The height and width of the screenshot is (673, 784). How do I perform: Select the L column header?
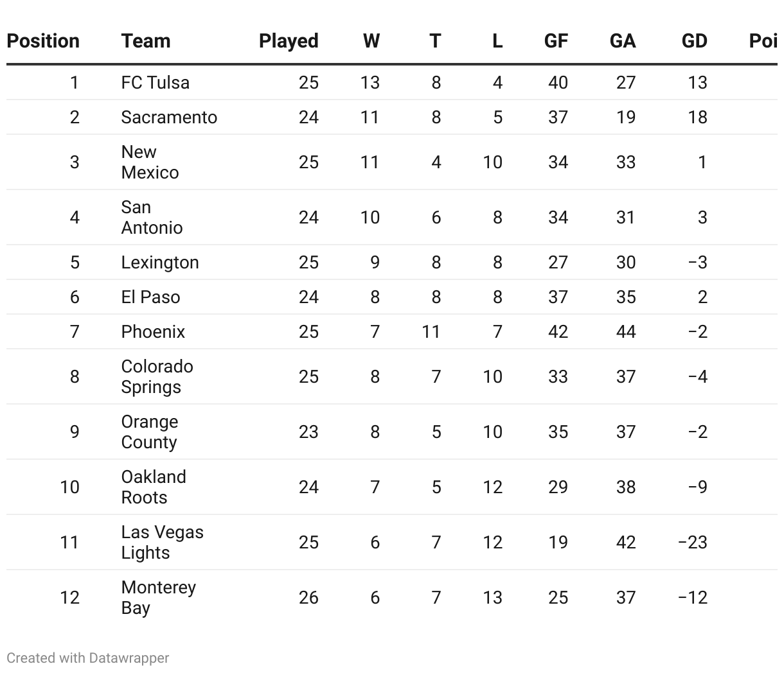(497, 41)
